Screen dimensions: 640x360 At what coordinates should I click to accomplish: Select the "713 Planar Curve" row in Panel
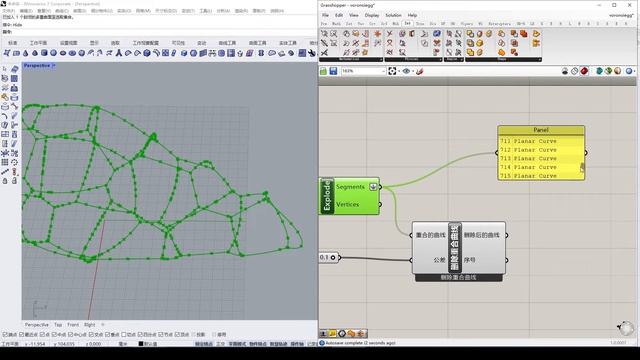pyautogui.click(x=540, y=158)
